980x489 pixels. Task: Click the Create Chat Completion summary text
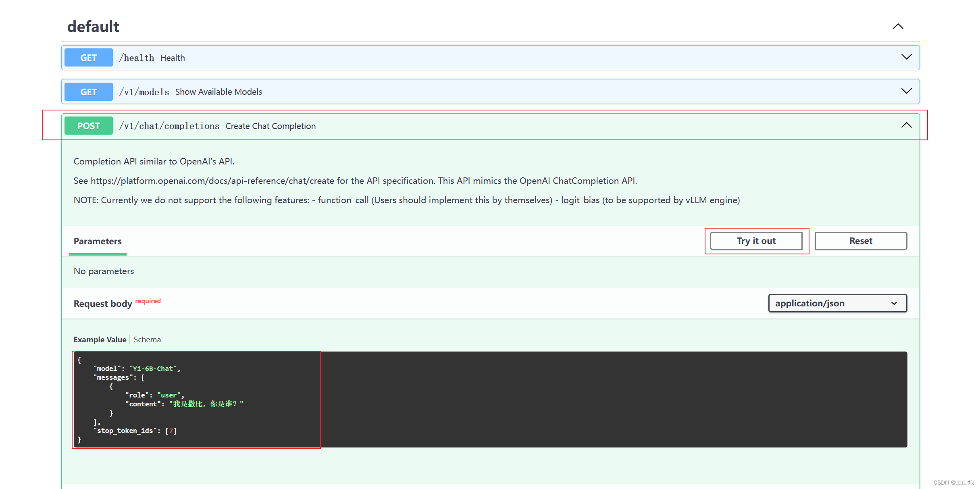[270, 126]
